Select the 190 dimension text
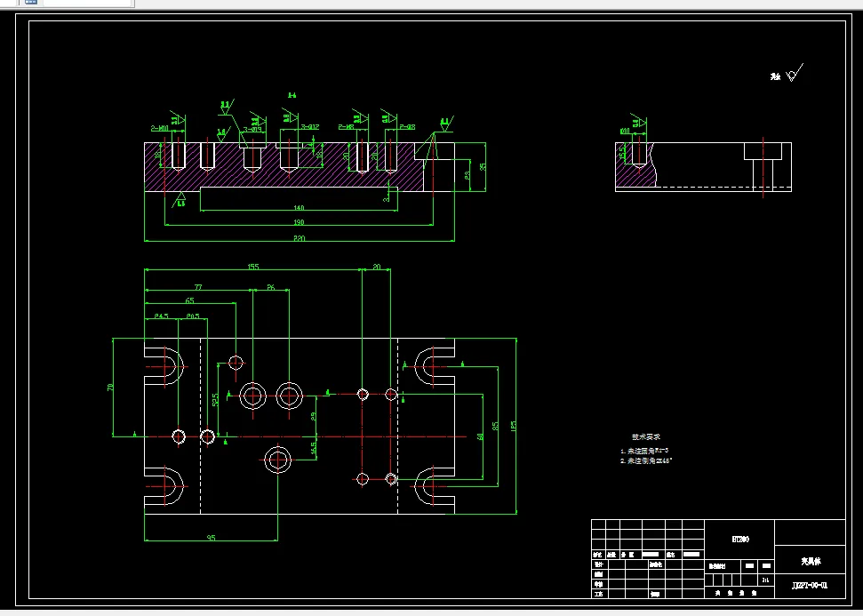Viewport: 863px width, 616px height. pos(299,222)
